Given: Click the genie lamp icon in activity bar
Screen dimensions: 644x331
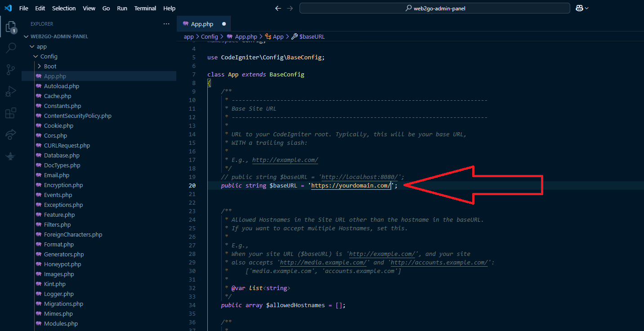Looking at the screenshot, I should pos(11,156).
